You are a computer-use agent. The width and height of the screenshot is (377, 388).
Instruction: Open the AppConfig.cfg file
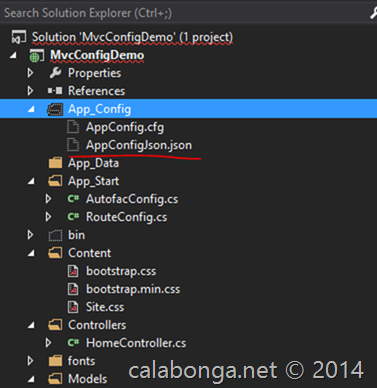pyautogui.click(x=125, y=127)
